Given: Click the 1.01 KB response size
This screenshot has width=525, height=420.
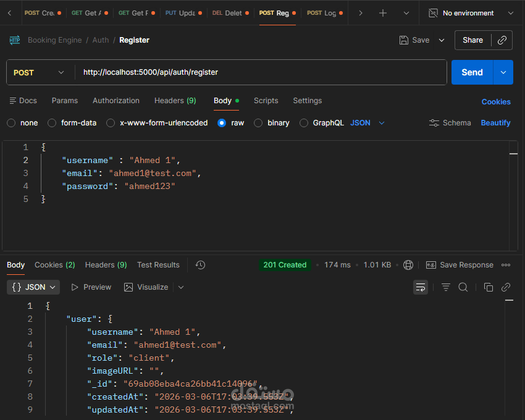Looking at the screenshot, I should pyautogui.click(x=377, y=265).
